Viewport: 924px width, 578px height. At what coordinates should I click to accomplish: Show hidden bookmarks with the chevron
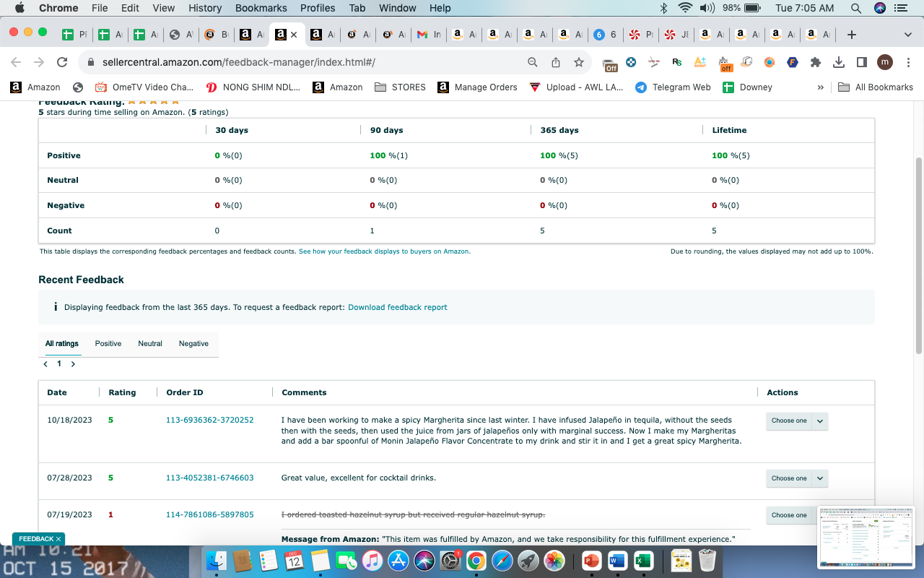(x=820, y=87)
